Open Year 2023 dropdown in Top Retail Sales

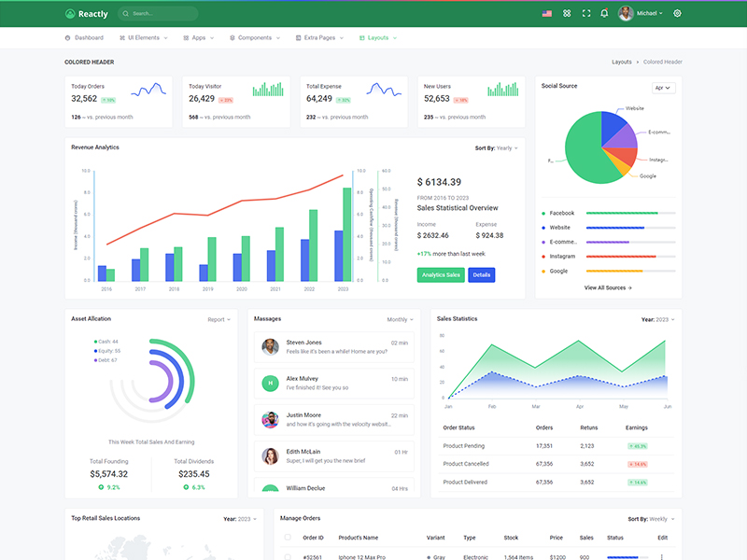point(240,519)
